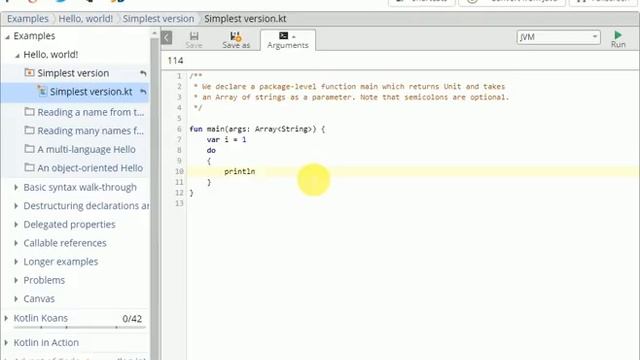Collapse the Hello, world! tree node
Screen dimensions: 640x360
coord(17,55)
